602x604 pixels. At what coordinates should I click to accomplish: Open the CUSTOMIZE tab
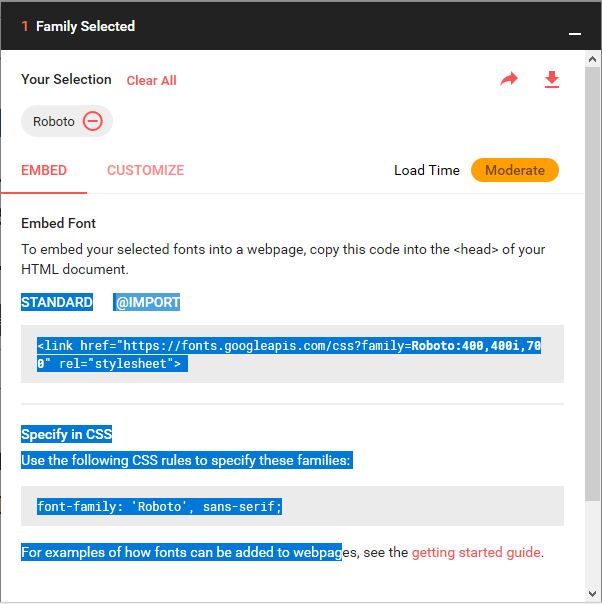(x=145, y=170)
